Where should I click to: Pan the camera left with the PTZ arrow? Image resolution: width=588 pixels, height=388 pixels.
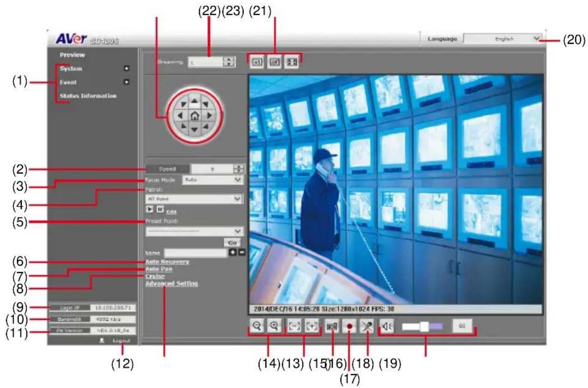[181, 115]
